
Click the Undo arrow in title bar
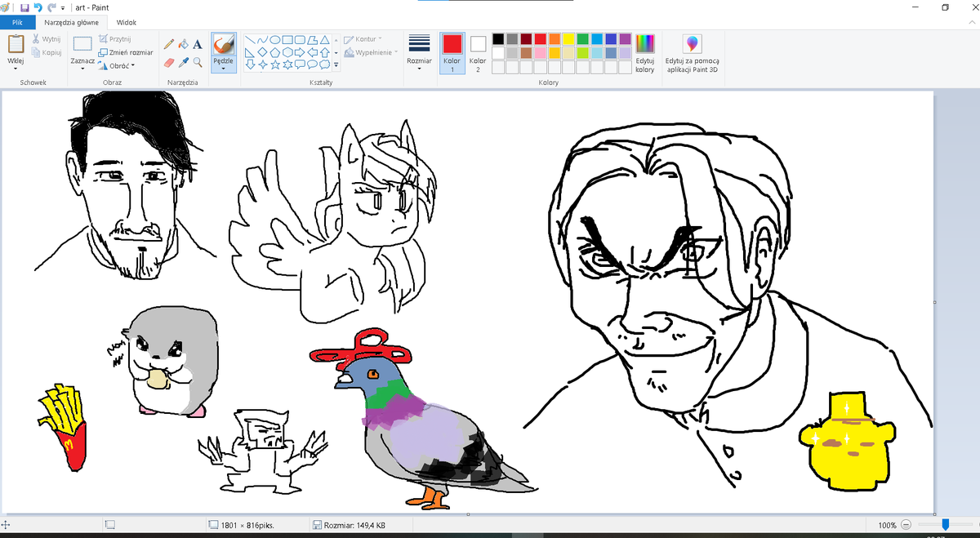pos(38,7)
